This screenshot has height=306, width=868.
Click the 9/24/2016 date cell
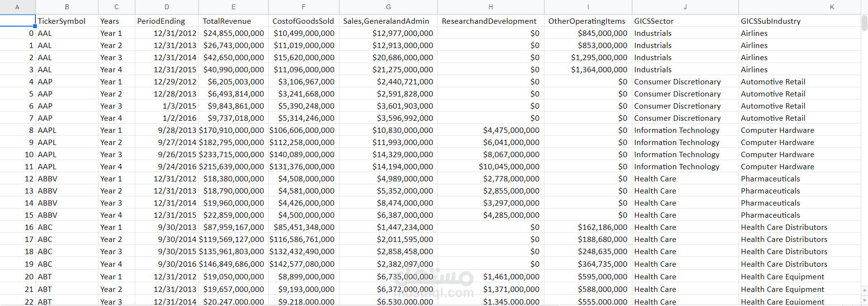[x=167, y=166]
